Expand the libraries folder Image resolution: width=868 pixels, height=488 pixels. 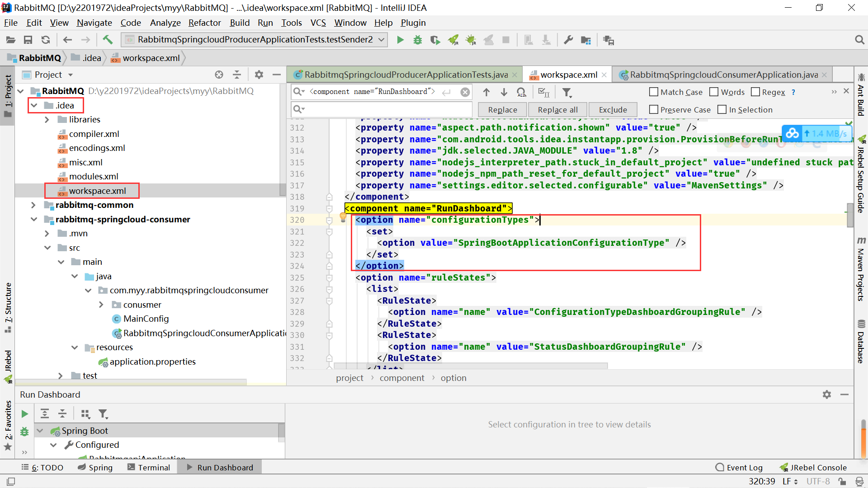point(47,120)
